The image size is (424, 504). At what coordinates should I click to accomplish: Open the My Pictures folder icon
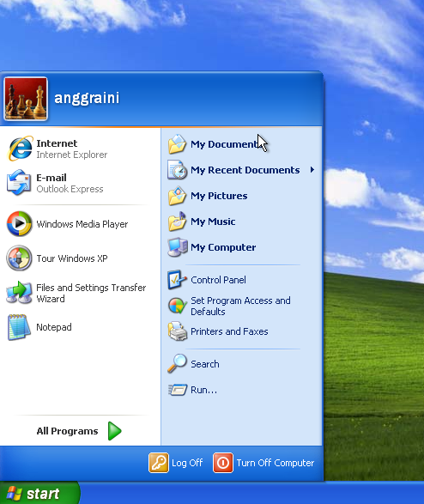point(177,196)
